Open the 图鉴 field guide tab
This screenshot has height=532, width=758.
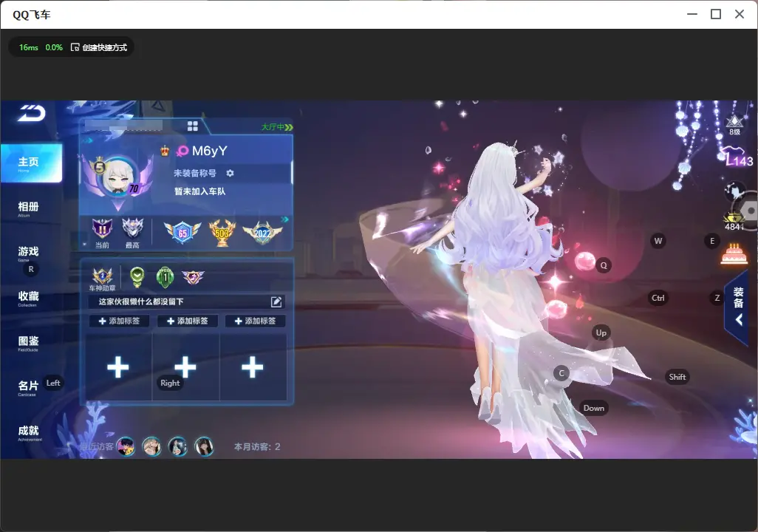28,343
